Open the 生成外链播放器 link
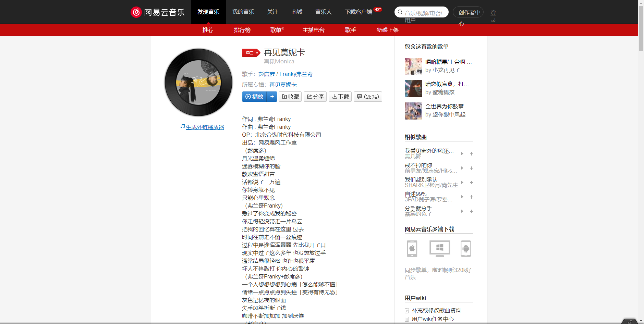The height and width of the screenshot is (324, 644). click(205, 127)
